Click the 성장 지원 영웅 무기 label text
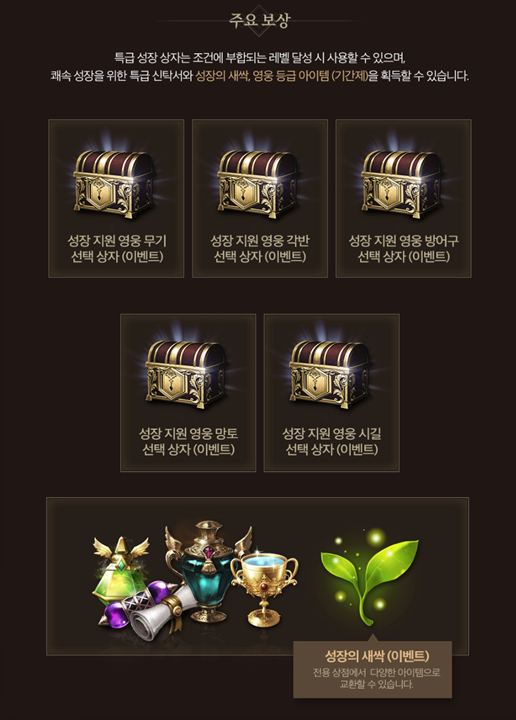Image resolution: width=516 pixels, height=720 pixels. pyautogui.click(x=117, y=241)
